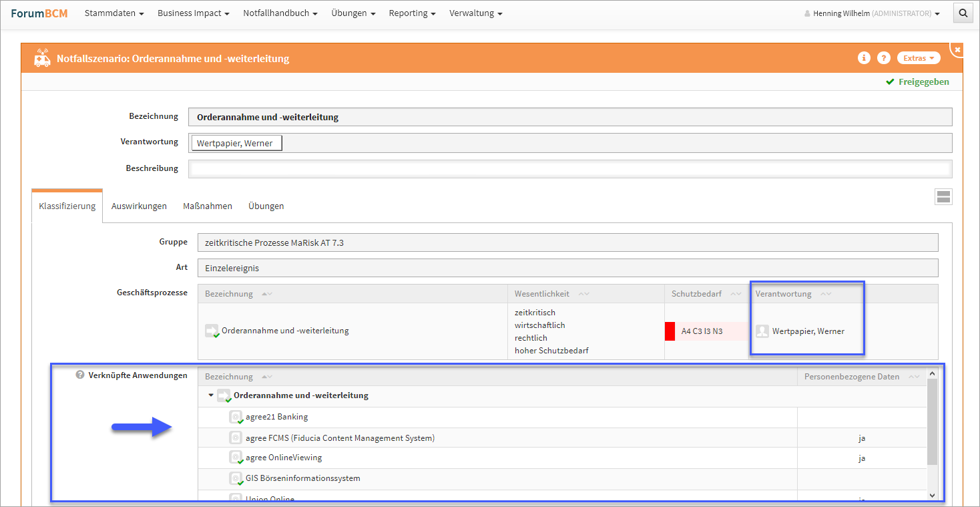Click the agree21 Banking application icon
Screen dimensions: 980x507
point(236,417)
